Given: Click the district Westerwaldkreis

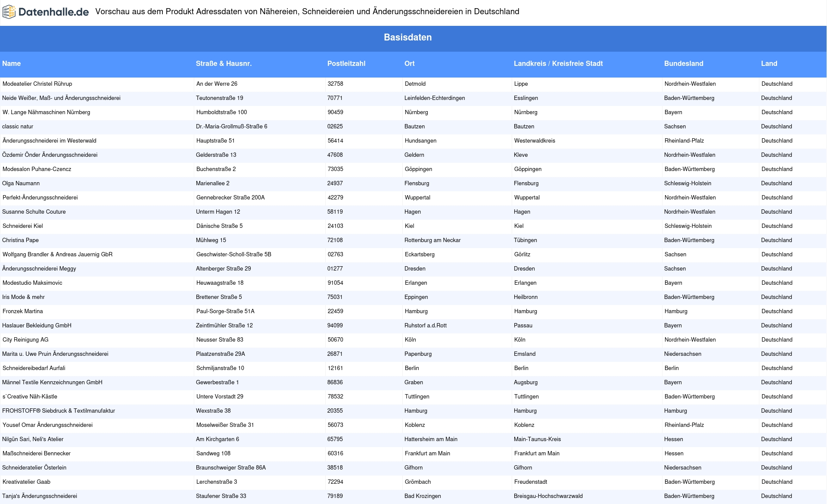Looking at the screenshot, I should point(535,140).
